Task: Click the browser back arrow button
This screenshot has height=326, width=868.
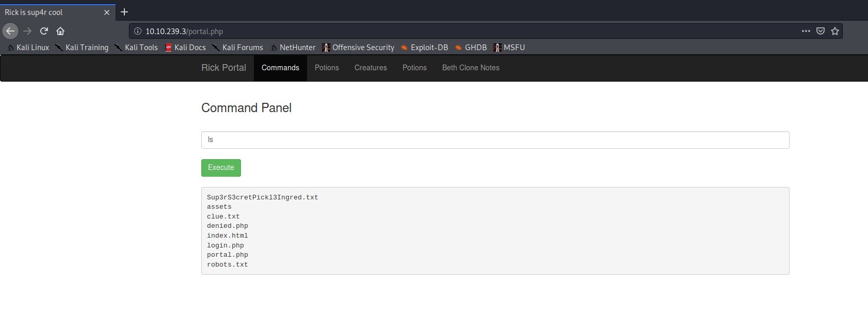Action: (10, 31)
